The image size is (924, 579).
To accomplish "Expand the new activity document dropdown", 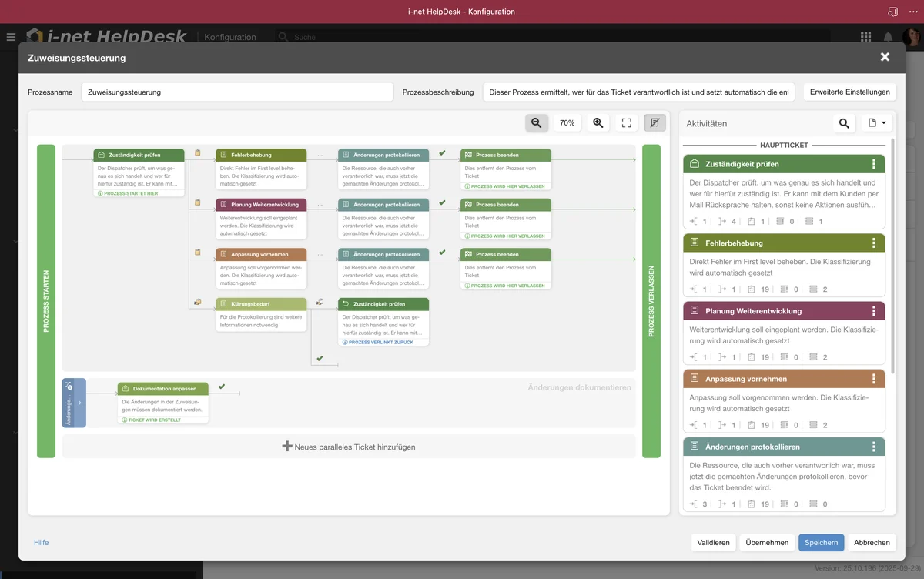I will (x=877, y=123).
